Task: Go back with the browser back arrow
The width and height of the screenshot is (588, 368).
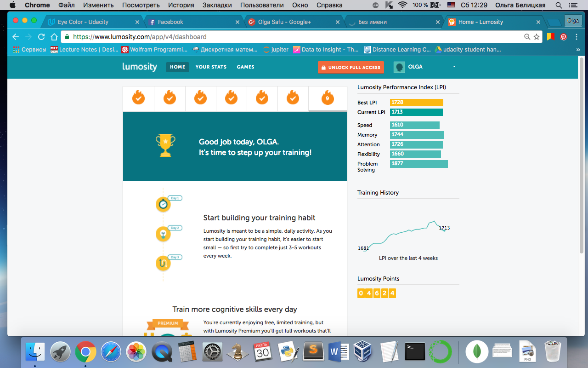Action: 16,37
